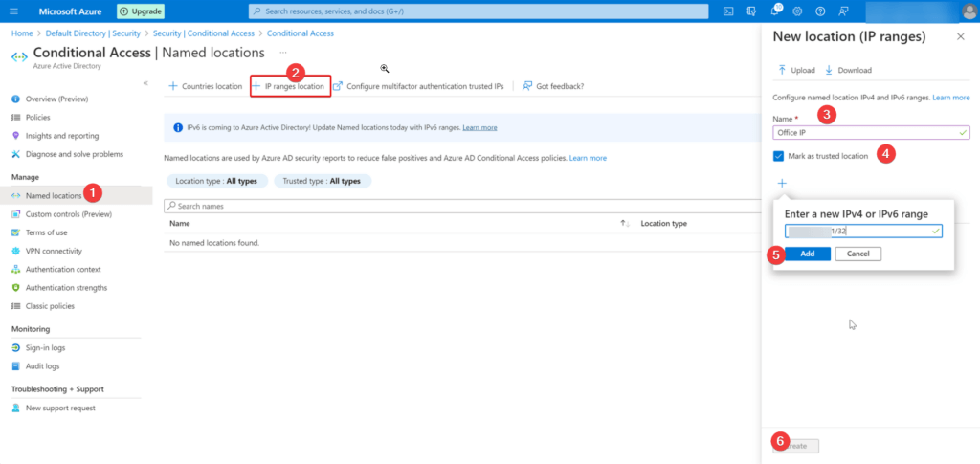Open Trusted type : All types filter
Viewport: 980px width, 464px height.
(322, 181)
